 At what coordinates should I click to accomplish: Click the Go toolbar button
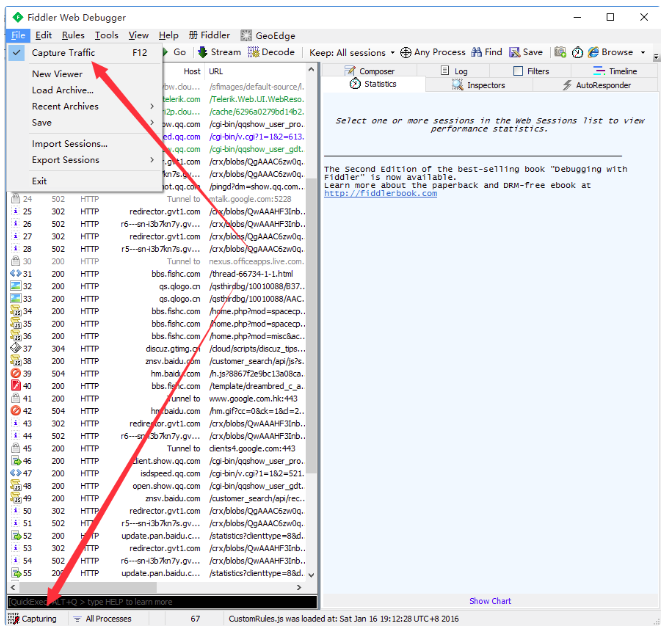pos(174,52)
